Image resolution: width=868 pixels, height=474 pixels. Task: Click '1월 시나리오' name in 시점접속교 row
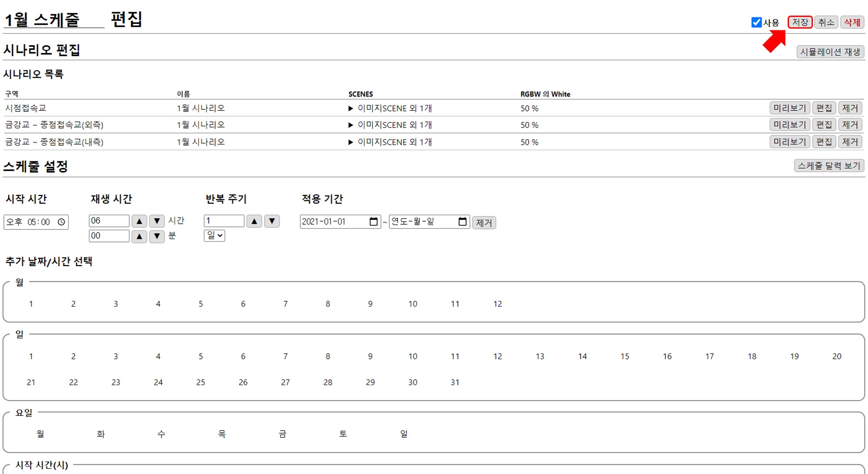pyautogui.click(x=201, y=108)
